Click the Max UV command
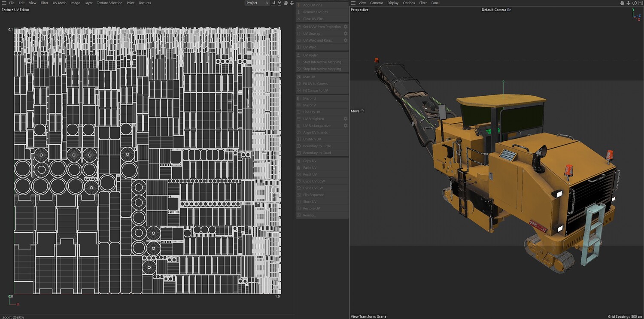 coord(309,77)
